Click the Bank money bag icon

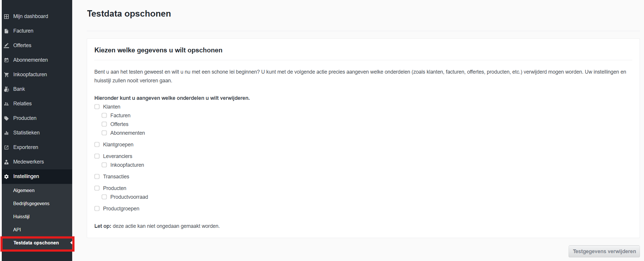(6, 89)
